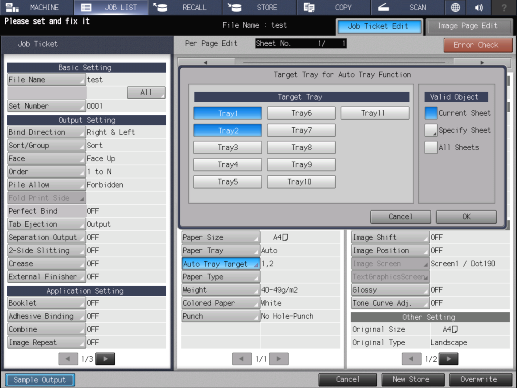Open the help question mark icon
The image size is (517, 388).
pos(504,7)
